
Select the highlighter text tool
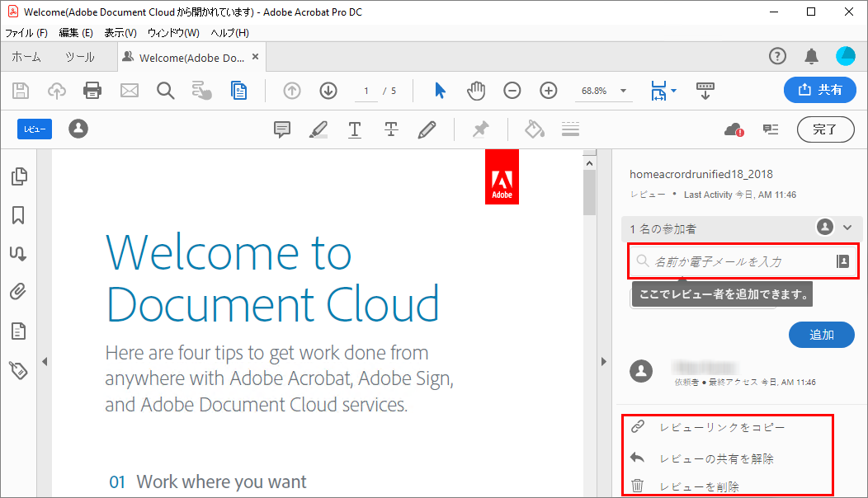318,129
